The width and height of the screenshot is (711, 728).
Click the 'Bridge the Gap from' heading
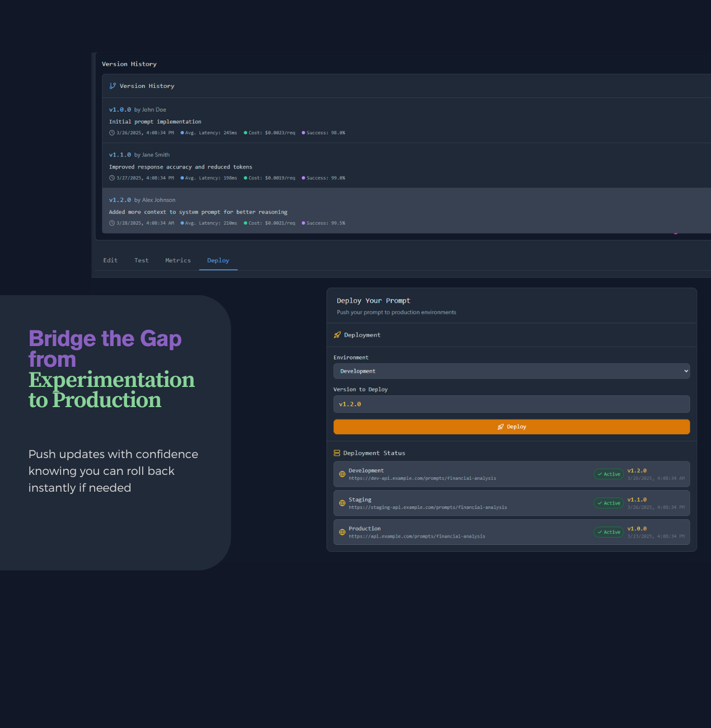(x=105, y=349)
